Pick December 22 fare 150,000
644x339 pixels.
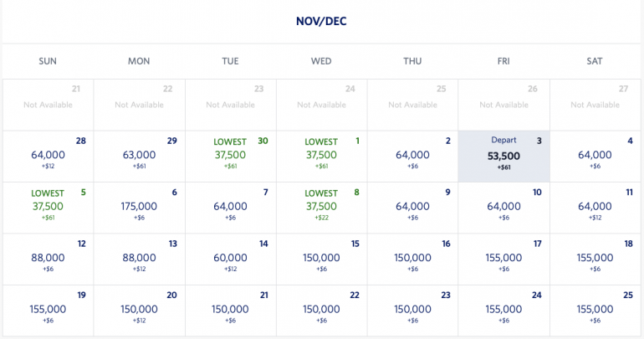(321, 309)
